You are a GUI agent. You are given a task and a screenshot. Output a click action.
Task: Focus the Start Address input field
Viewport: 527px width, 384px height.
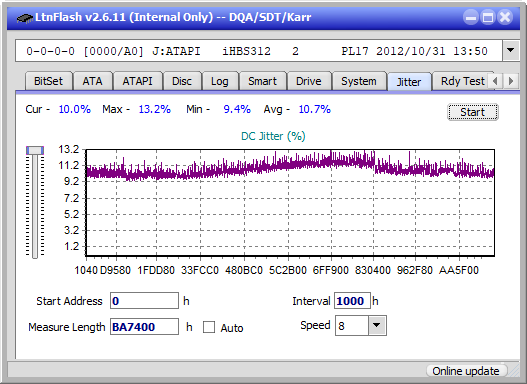point(144,301)
